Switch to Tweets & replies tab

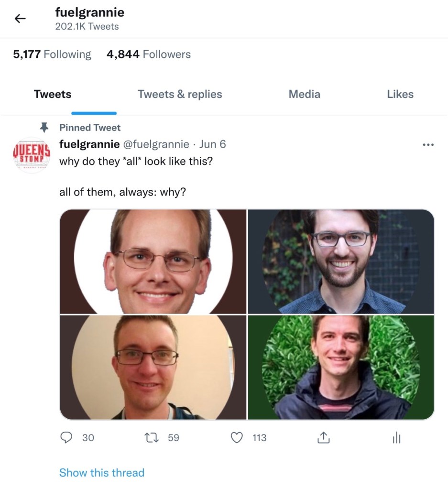click(180, 94)
